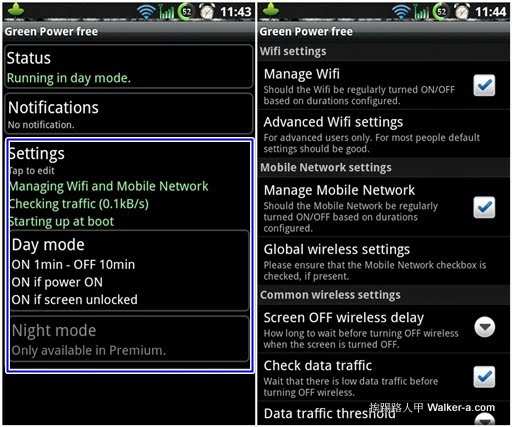Tap the battery 52 indicator in right status bar
The height and width of the screenshot is (427, 512).
coord(440,12)
